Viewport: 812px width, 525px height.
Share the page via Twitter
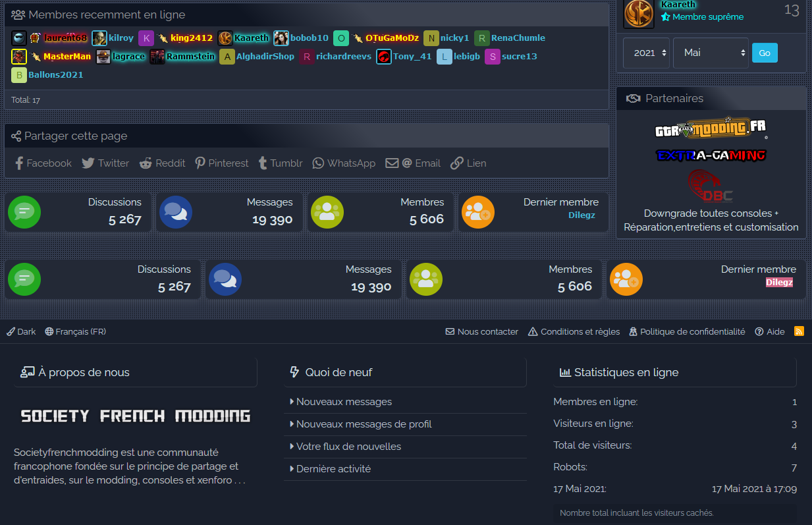pyautogui.click(x=105, y=163)
